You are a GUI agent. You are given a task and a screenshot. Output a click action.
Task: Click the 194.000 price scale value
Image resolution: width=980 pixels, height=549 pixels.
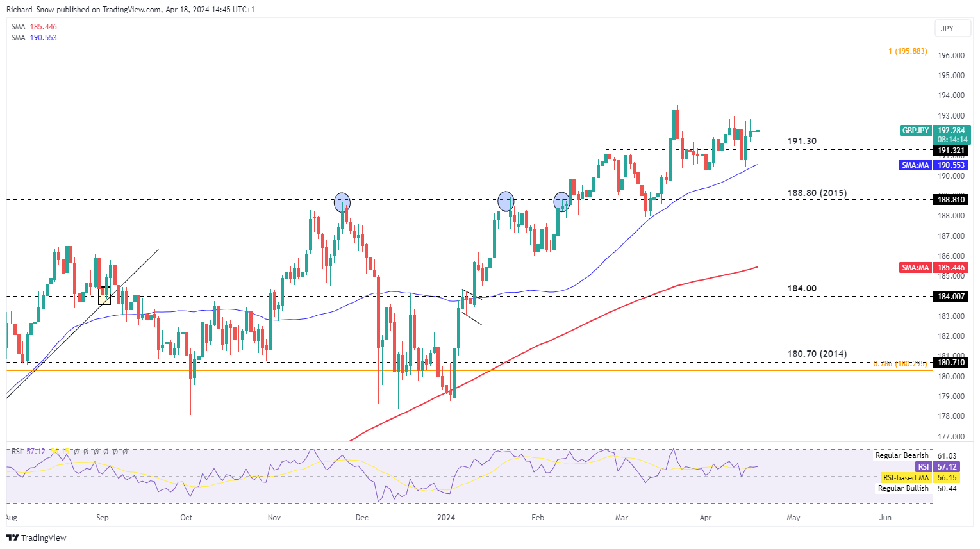click(951, 95)
